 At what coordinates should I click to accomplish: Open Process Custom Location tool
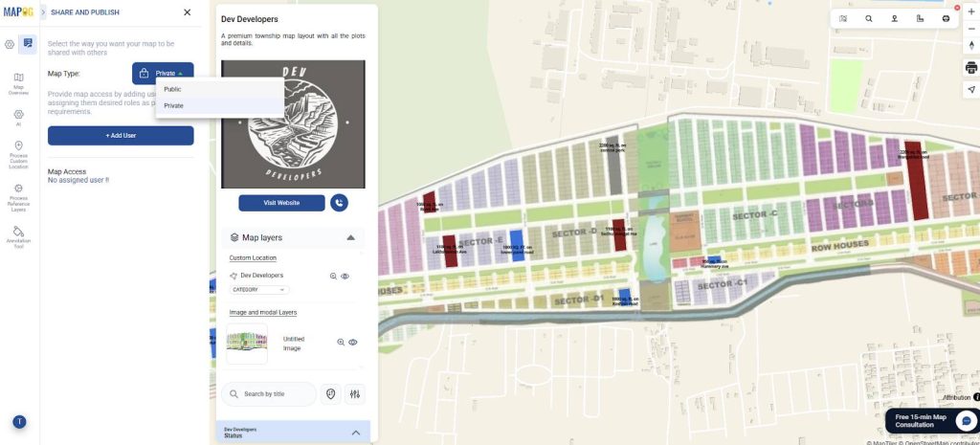pyautogui.click(x=18, y=155)
